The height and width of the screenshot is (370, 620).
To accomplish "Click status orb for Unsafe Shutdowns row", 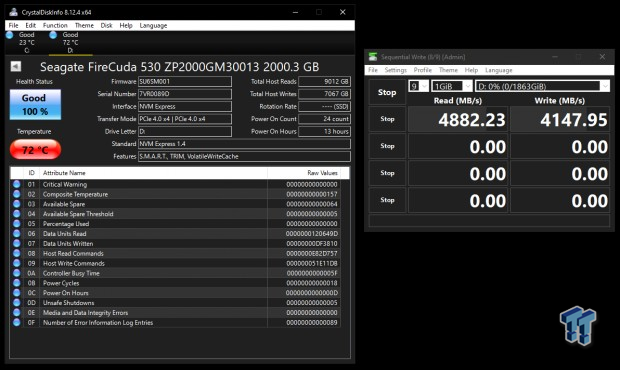I will 17,303.
